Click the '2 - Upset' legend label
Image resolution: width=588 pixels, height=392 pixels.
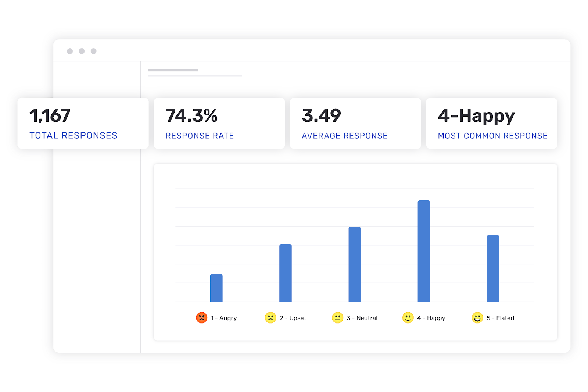click(x=293, y=318)
